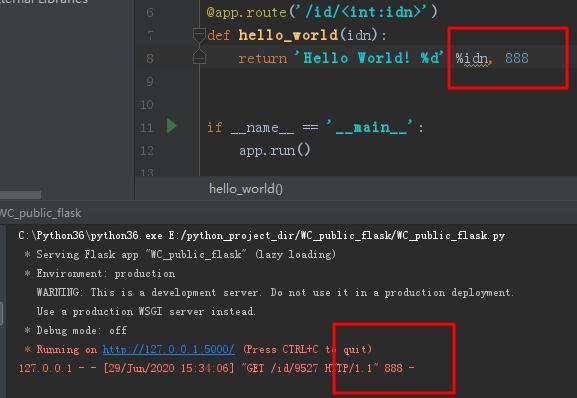Click 'Use a production WSGI server instead' line

click(x=146, y=312)
